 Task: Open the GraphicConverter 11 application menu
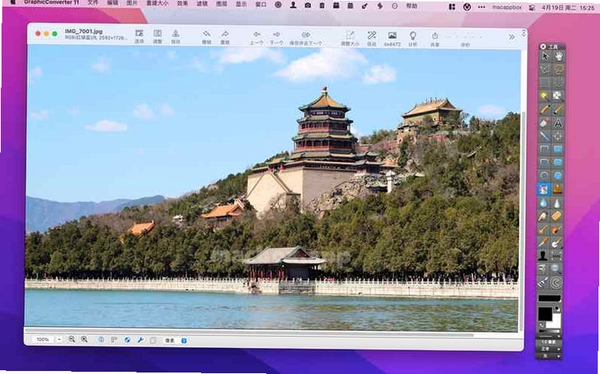(51, 3)
